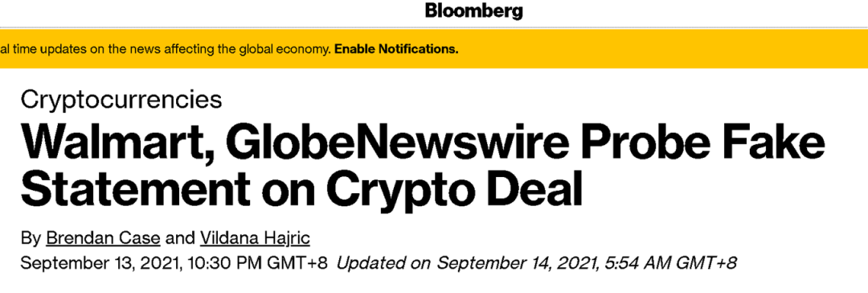Viewport: 868px width, 293px height.
Task: Click the 'By' byline label
Action: 31,238
